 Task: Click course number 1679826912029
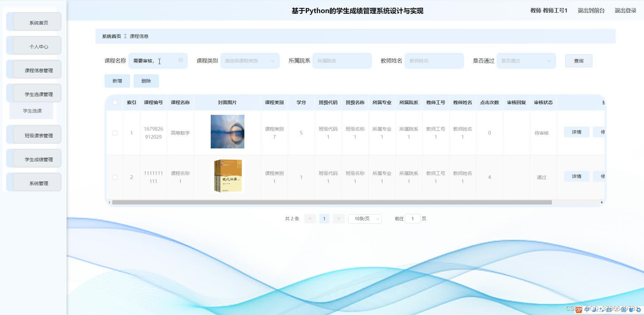[153, 133]
